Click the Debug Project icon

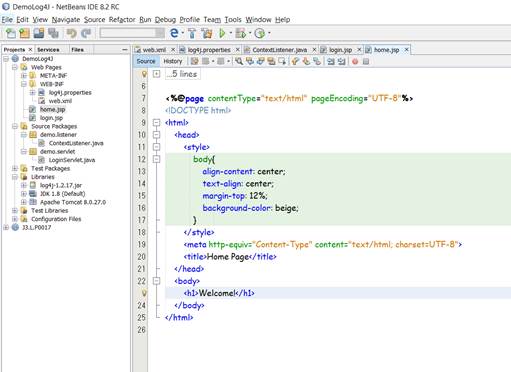[x=240, y=33]
